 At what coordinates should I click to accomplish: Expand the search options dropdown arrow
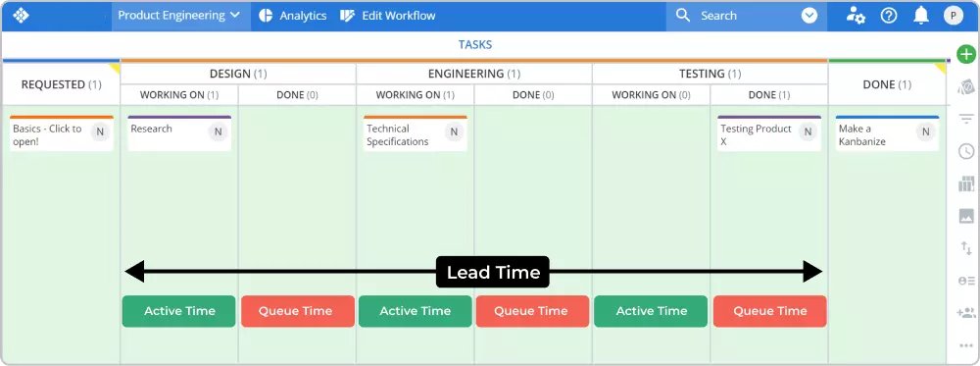(809, 16)
